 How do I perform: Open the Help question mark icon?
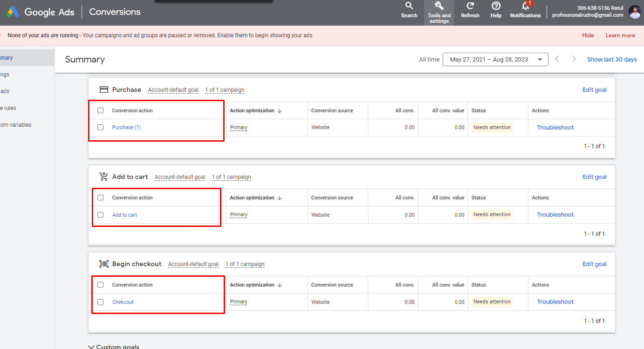click(496, 6)
